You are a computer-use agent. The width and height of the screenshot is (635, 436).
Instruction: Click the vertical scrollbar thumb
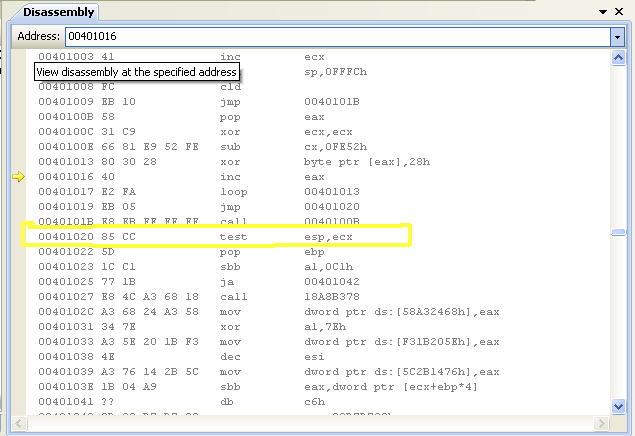[618, 232]
